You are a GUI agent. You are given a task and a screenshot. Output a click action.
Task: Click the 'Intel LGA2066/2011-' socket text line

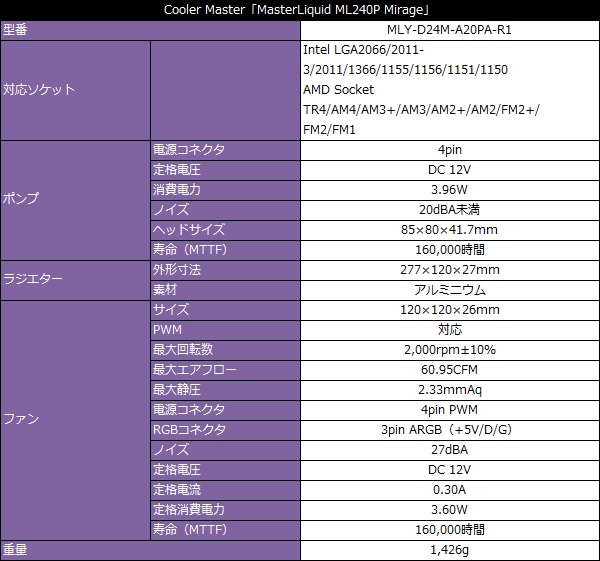coord(364,50)
